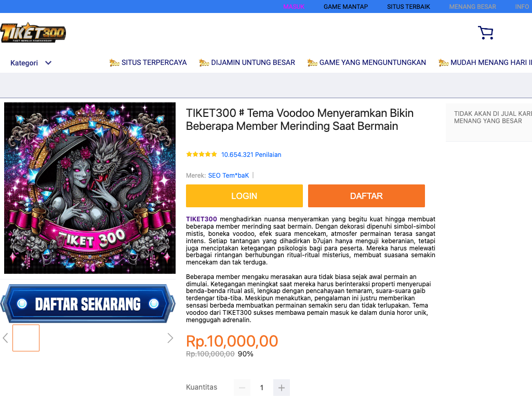Open the shopping cart icon
Viewport: 532px width, 399px height.
click(486, 33)
